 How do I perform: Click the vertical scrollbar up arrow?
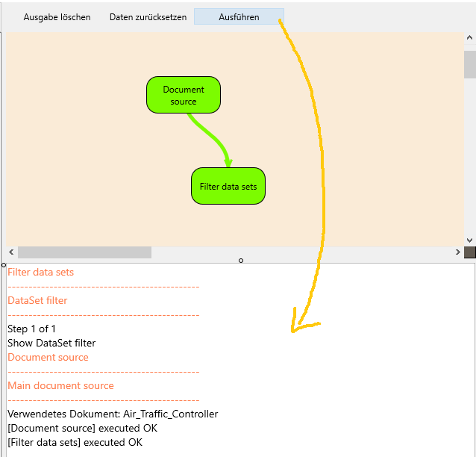pos(469,38)
